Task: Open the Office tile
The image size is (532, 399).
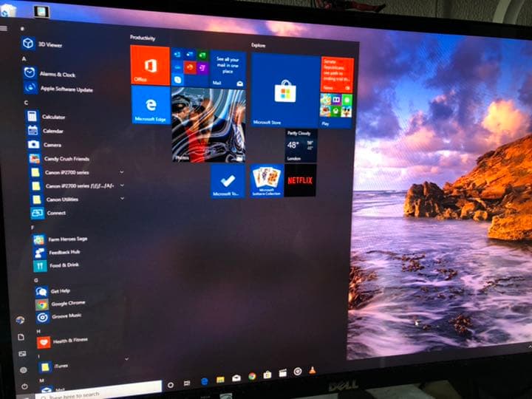Action: coord(150,64)
